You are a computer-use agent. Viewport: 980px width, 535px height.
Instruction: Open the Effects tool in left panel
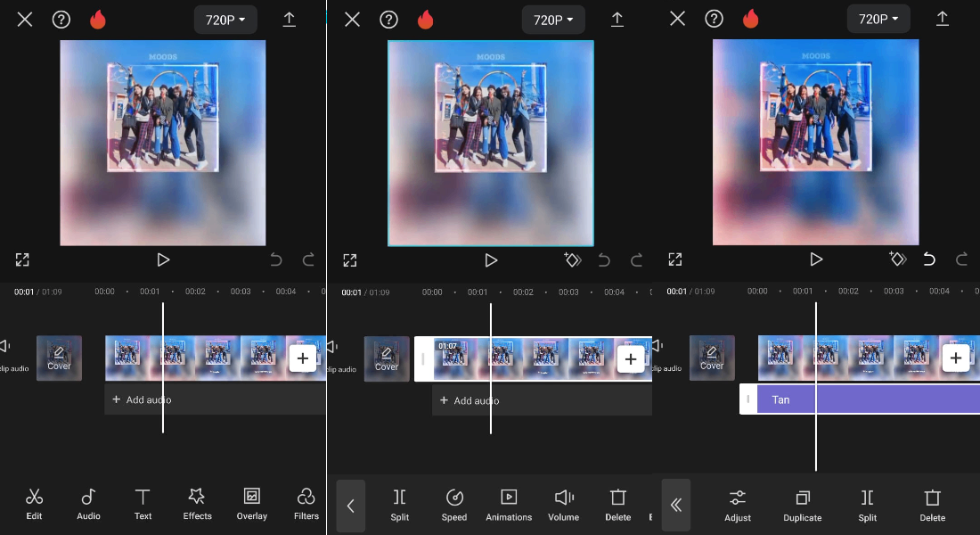point(197,505)
